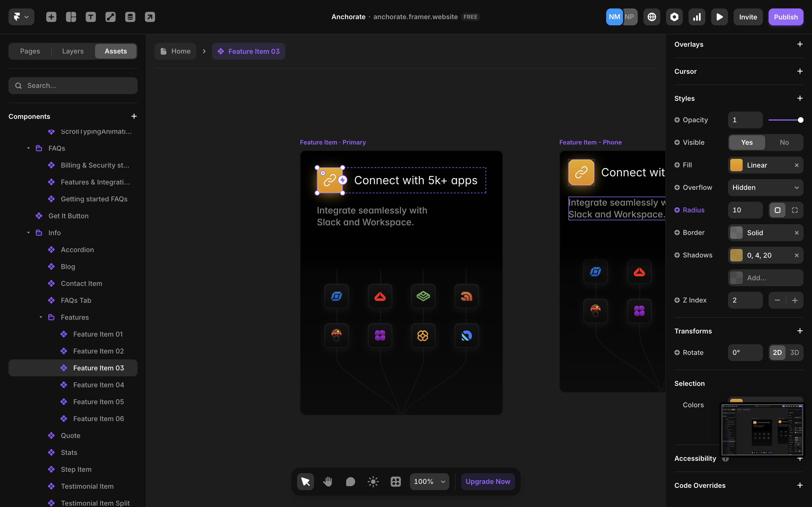Viewport: 812px width, 507px height.
Task: Open the Overflow Hidden dropdown
Action: click(x=765, y=187)
